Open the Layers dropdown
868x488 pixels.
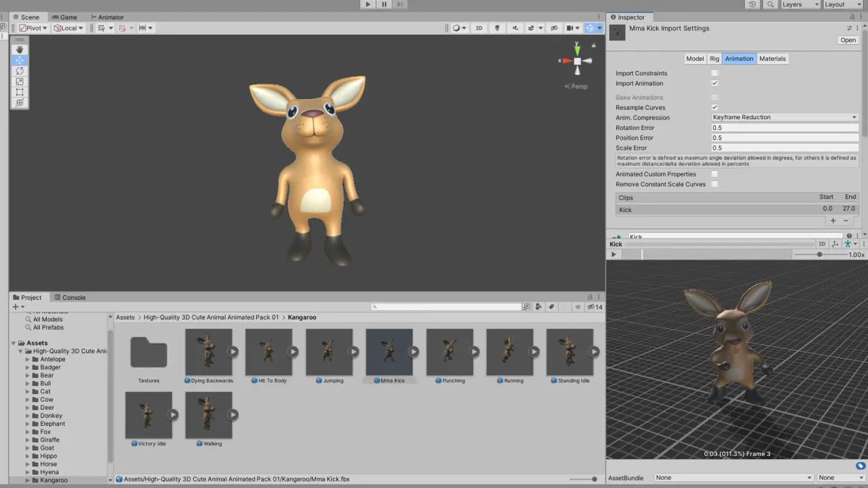click(800, 4)
